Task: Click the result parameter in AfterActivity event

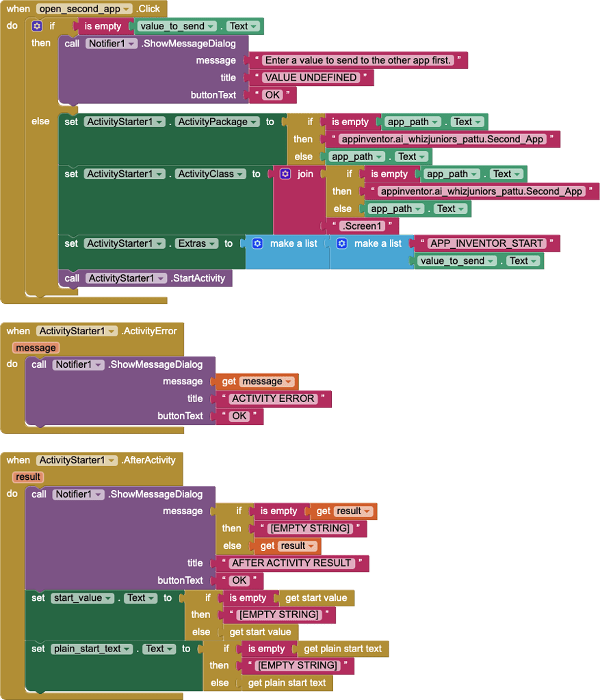Action: [27, 477]
